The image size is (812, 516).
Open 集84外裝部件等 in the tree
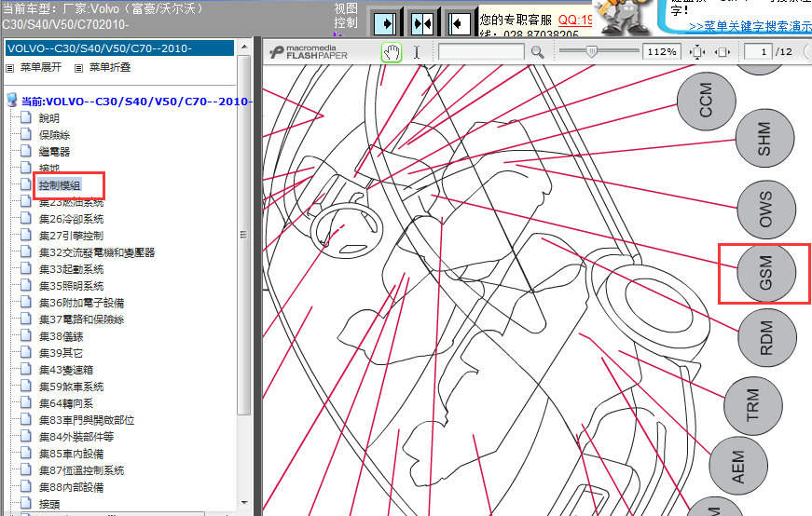click(76, 437)
